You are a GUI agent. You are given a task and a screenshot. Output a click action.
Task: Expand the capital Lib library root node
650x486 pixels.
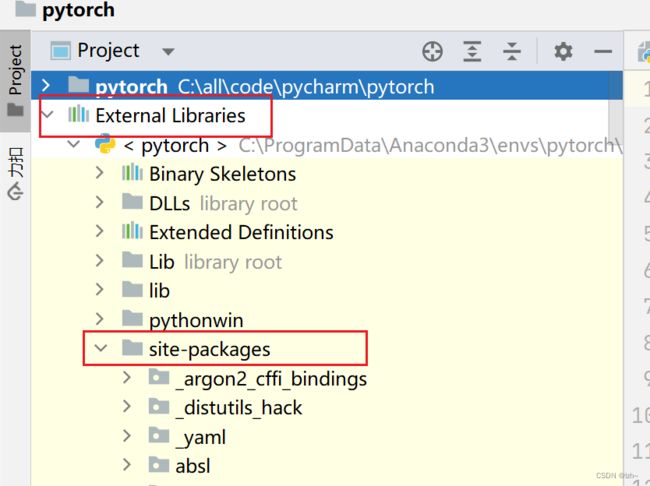pos(99,260)
